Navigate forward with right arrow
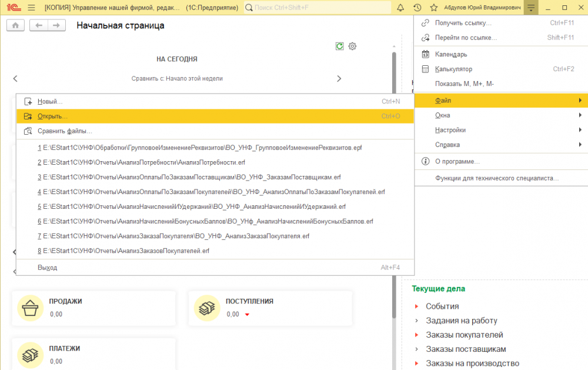The height and width of the screenshot is (370, 588). click(x=56, y=25)
